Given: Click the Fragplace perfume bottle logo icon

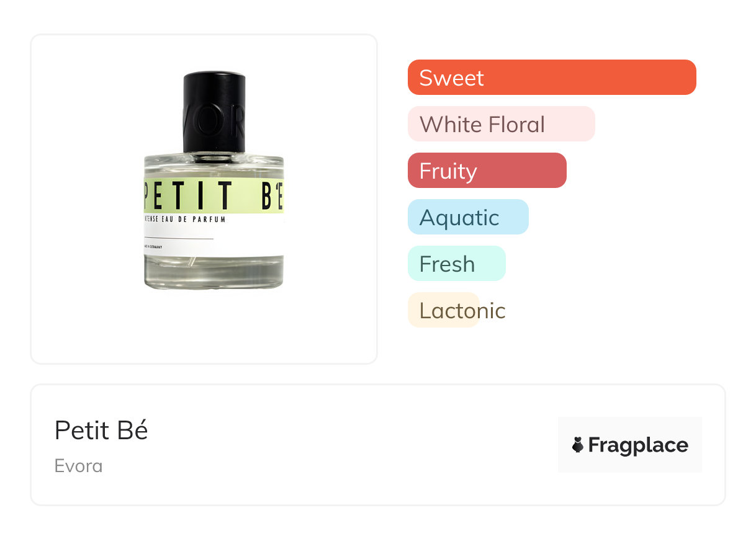Looking at the screenshot, I should (x=578, y=445).
